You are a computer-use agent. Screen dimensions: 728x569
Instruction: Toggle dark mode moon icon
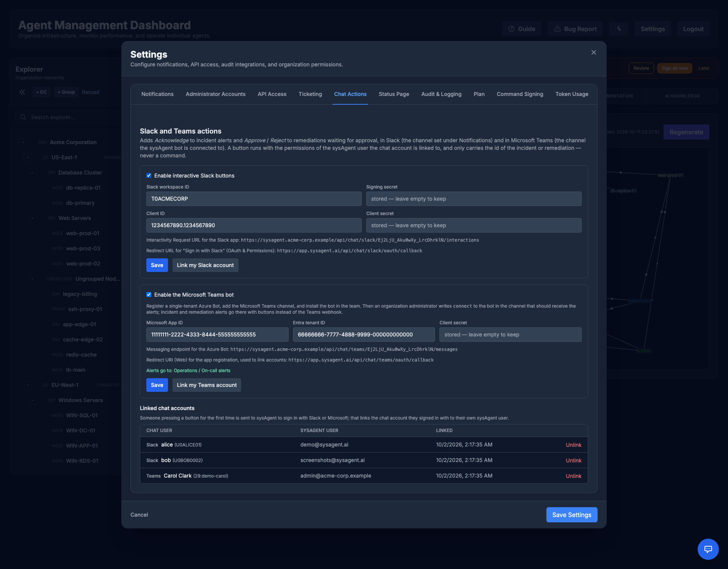click(x=619, y=29)
